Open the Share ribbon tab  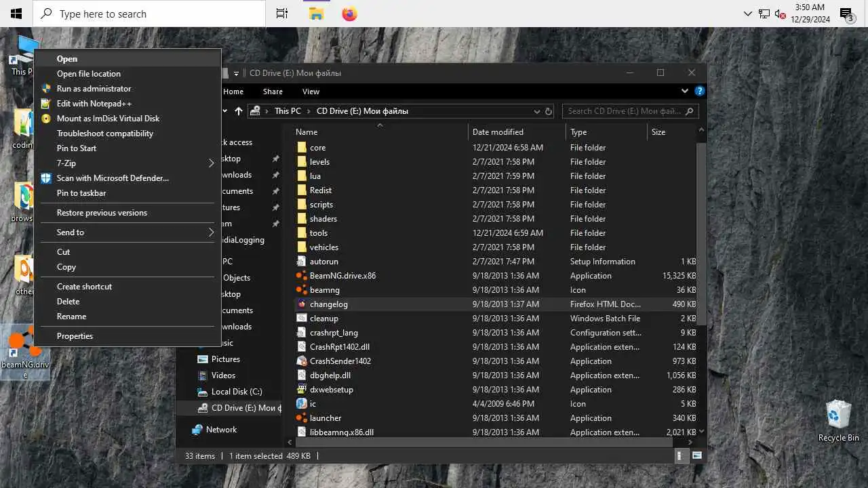coord(273,91)
